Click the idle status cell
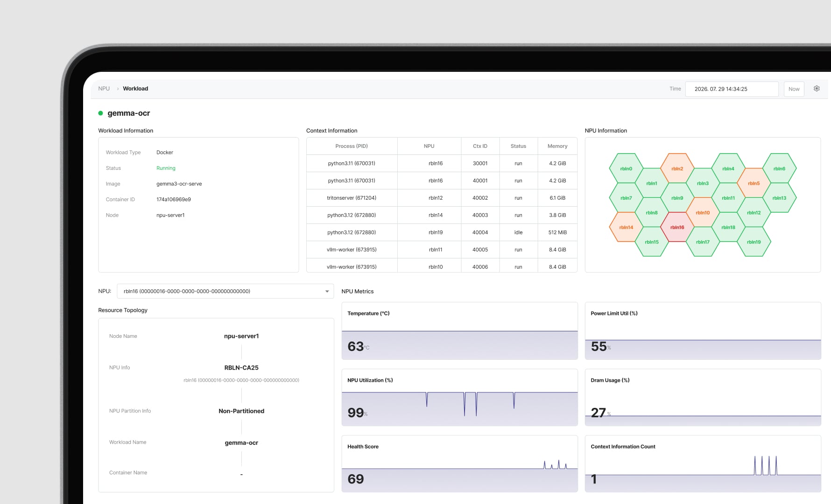This screenshot has height=504, width=831. click(518, 232)
